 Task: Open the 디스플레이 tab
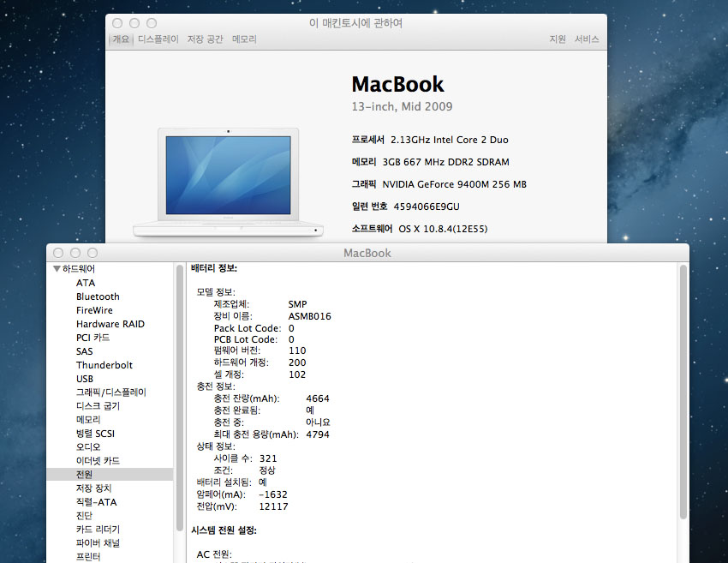[x=158, y=39]
